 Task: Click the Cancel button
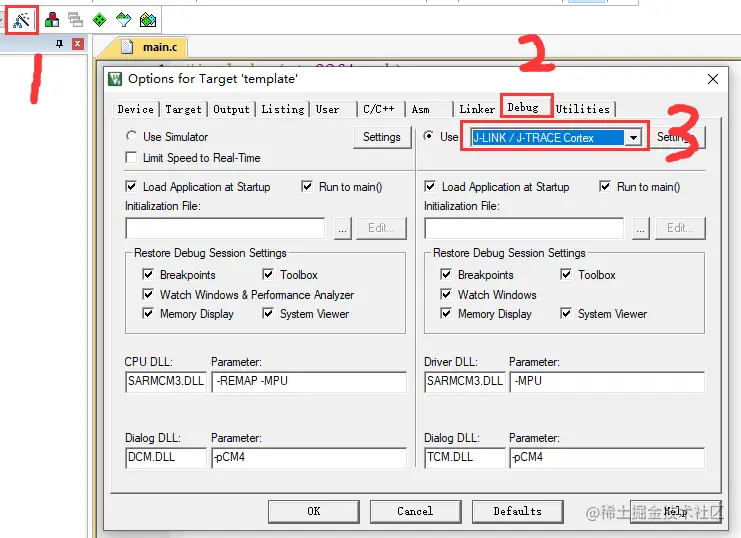pos(415,512)
